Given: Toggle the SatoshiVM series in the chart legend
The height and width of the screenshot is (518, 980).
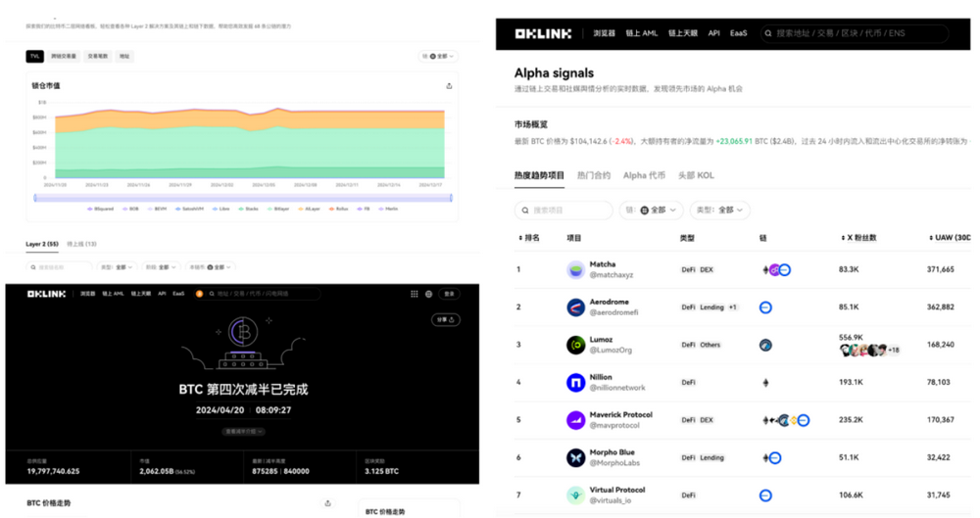Looking at the screenshot, I should (x=190, y=209).
